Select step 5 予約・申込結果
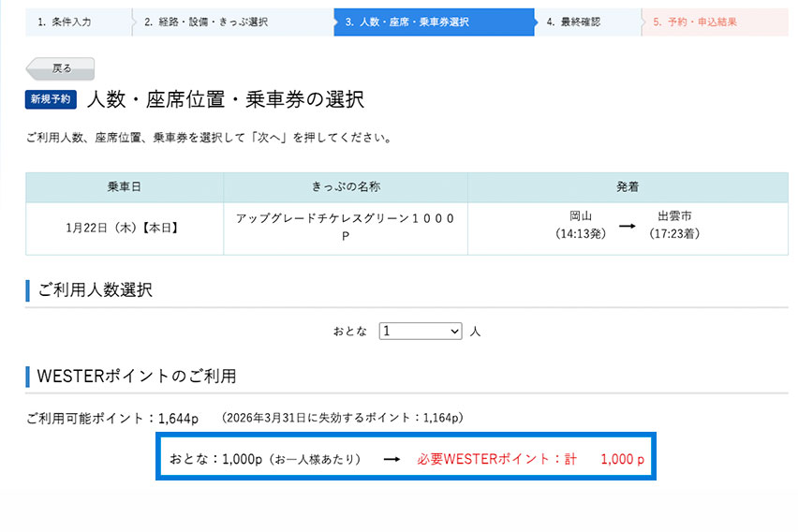This screenshot has width=798, height=532. 707,22
